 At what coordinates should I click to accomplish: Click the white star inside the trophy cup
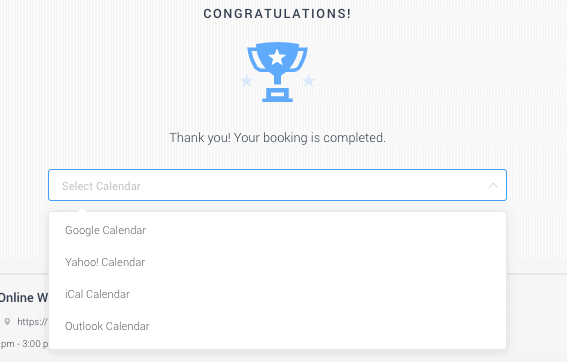277,57
